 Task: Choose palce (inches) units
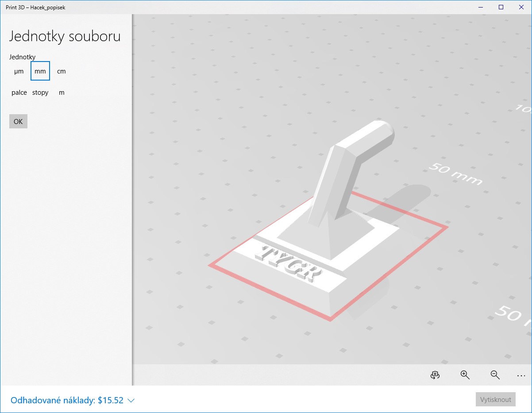tap(19, 93)
